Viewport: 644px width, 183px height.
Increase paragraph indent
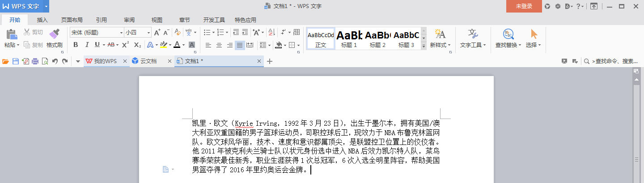click(245, 32)
